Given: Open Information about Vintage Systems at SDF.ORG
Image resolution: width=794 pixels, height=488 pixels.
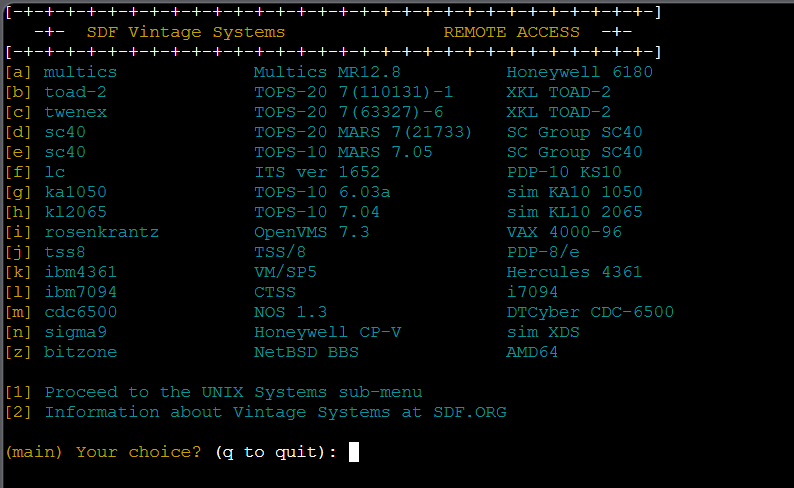Looking at the screenshot, I should (275, 412).
